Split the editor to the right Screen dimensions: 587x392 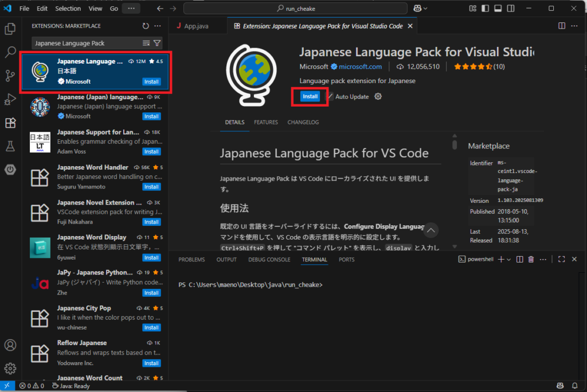click(x=562, y=26)
